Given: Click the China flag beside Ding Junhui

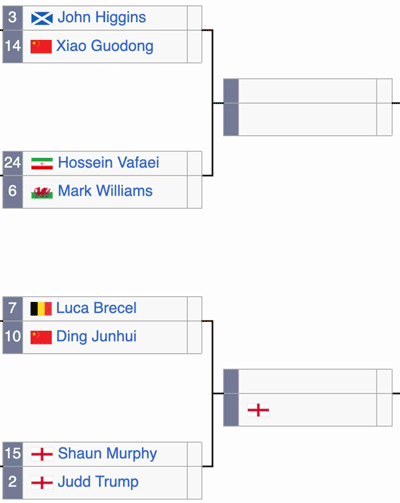Looking at the screenshot, I should [x=41, y=337].
